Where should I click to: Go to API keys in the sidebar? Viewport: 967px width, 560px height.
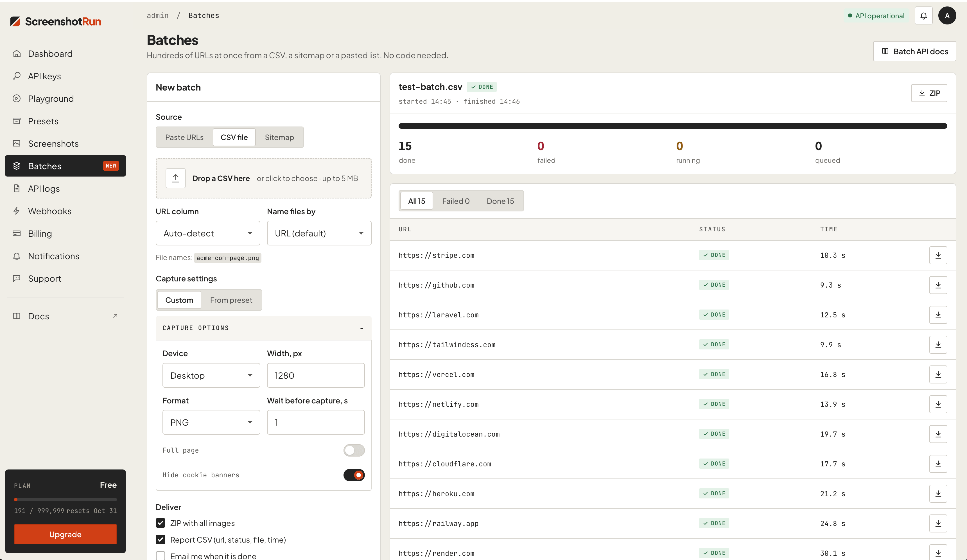point(65,76)
